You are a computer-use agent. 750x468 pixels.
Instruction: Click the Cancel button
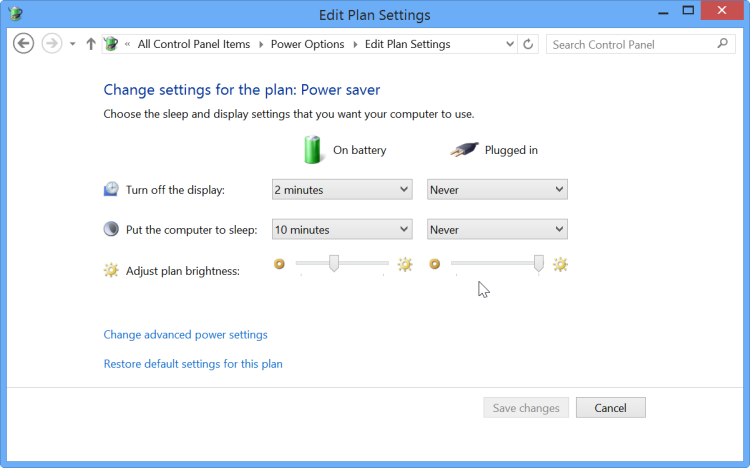610,408
